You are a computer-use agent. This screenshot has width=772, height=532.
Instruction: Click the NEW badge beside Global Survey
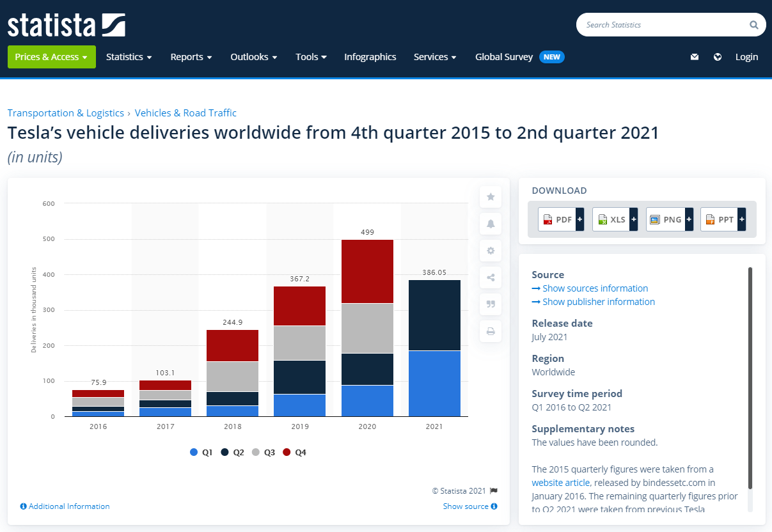552,57
